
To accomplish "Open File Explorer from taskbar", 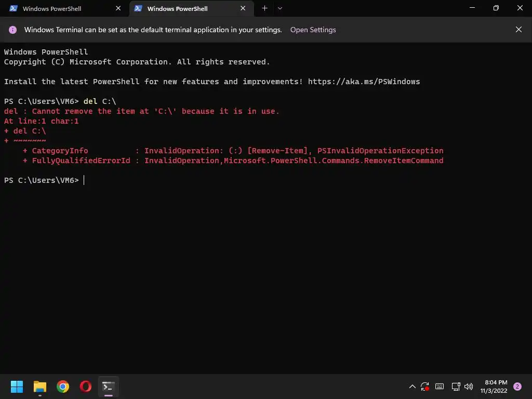I will (39, 387).
